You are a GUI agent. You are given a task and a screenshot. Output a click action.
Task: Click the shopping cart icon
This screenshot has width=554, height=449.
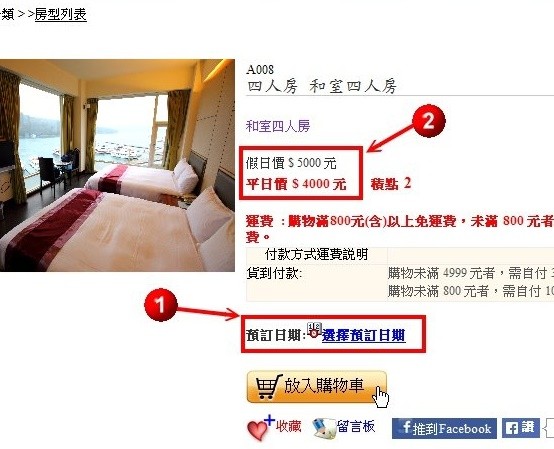[x=269, y=386]
